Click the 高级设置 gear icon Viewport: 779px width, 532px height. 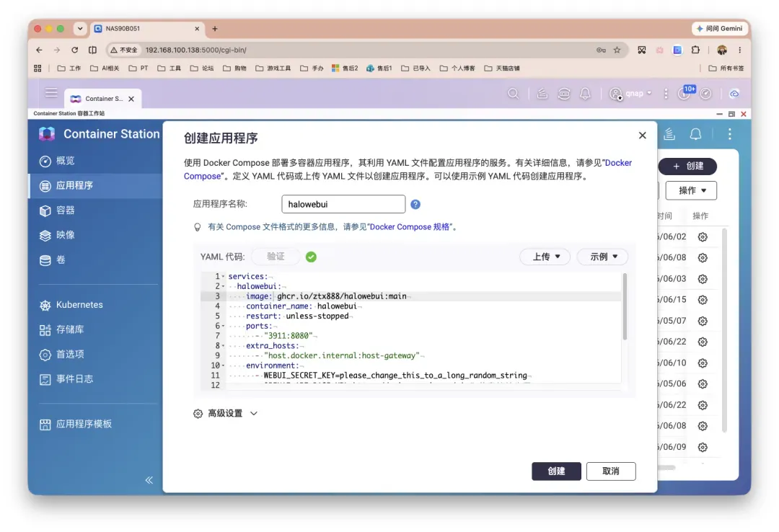point(198,414)
